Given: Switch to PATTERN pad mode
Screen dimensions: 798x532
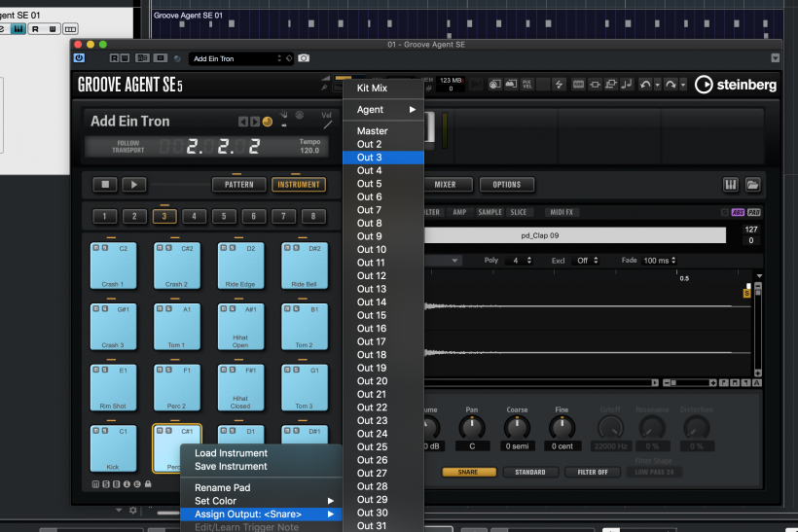Looking at the screenshot, I should click(x=239, y=185).
